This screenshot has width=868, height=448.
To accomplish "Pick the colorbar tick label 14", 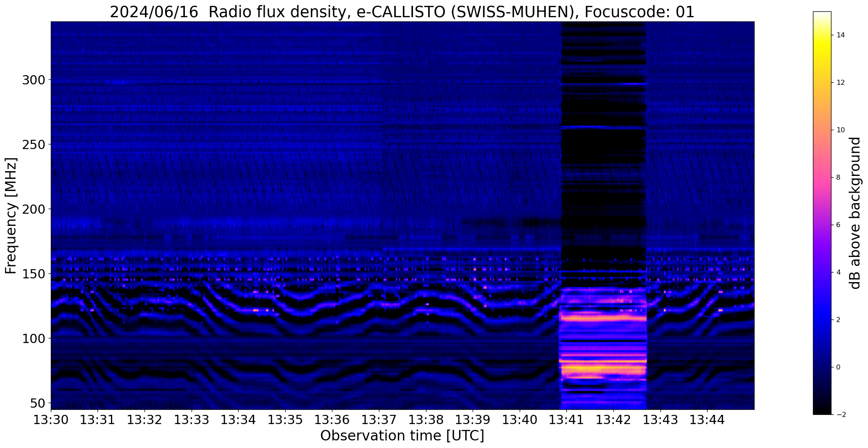I will click(841, 35).
